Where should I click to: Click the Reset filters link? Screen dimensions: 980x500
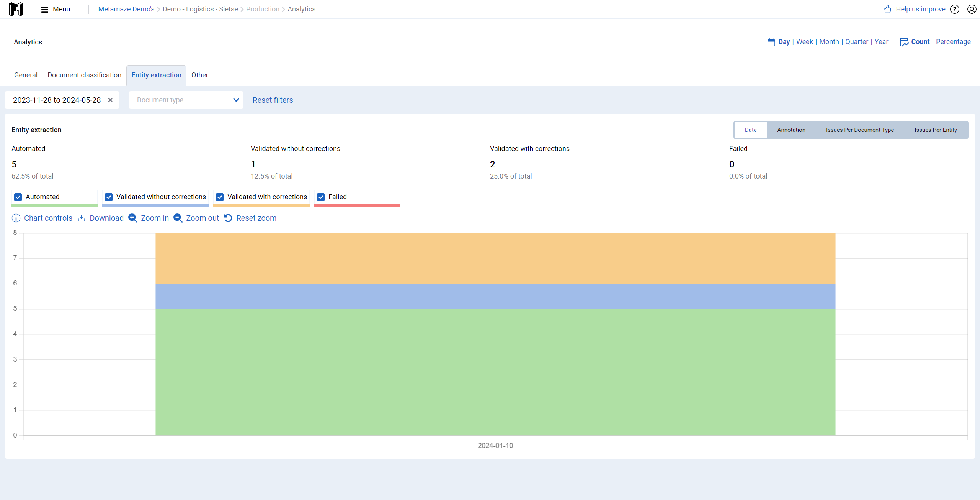pos(273,100)
